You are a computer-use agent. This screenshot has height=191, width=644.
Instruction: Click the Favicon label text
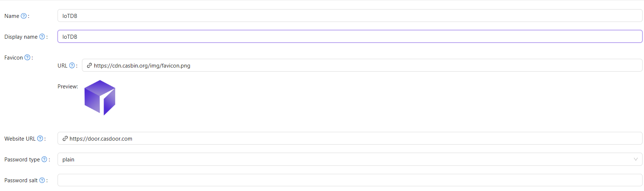[13, 58]
